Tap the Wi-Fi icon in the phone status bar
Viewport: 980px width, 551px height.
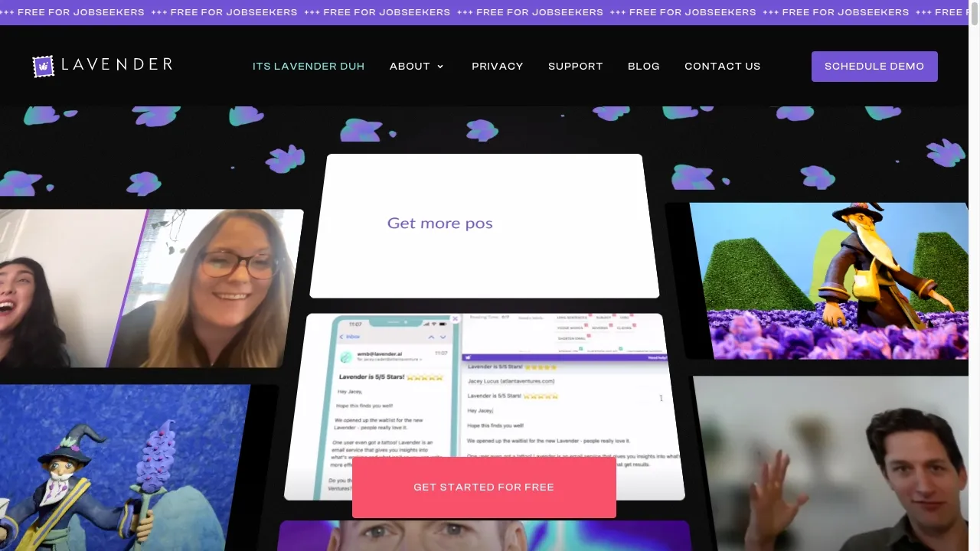point(433,324)
